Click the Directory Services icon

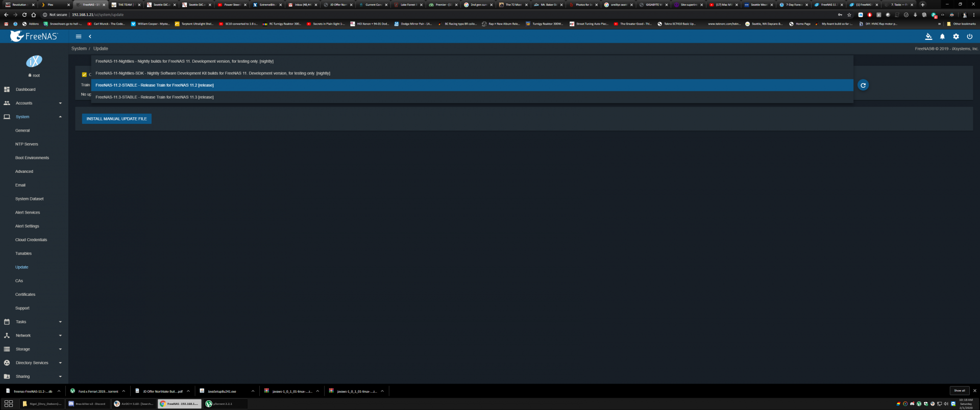7,363
